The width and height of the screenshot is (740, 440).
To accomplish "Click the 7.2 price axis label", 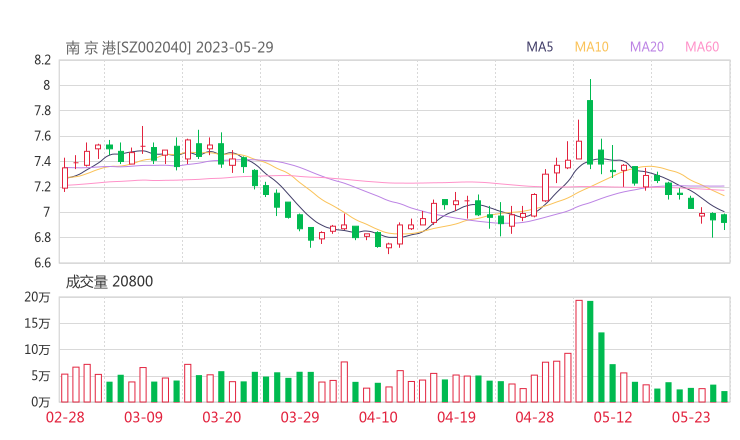I will pos(42,187).
